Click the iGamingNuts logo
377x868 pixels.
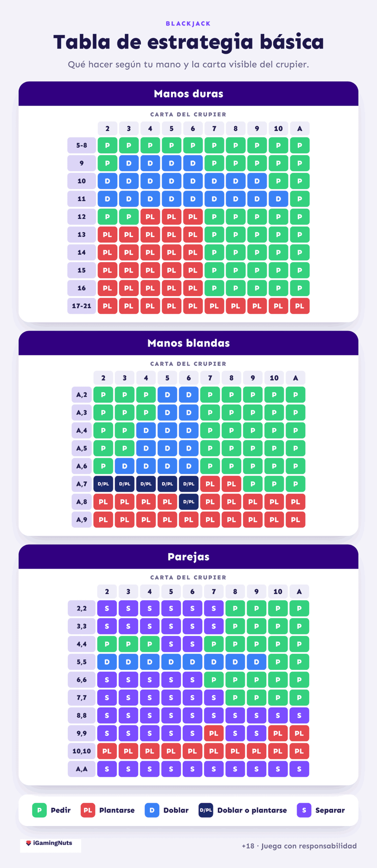pos(51,843)
